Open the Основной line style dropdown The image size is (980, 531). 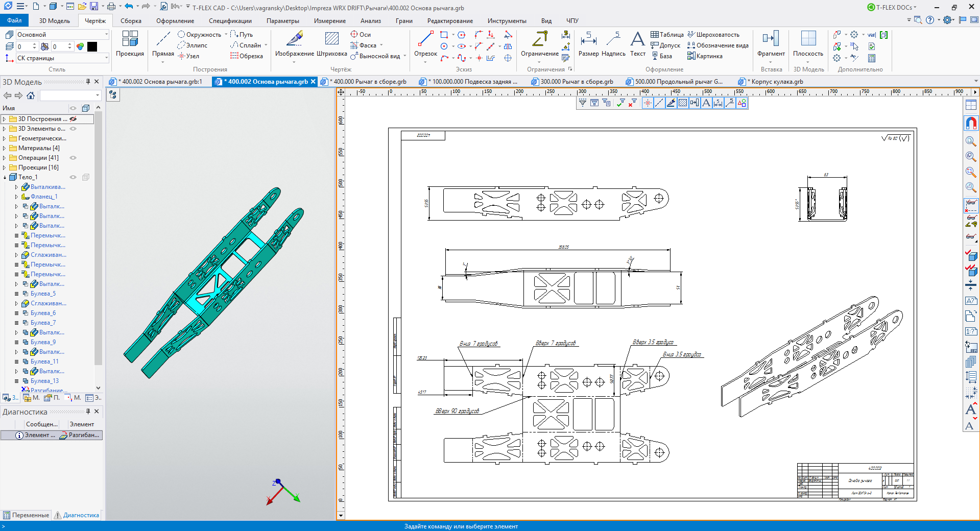[x=107, y=34]
